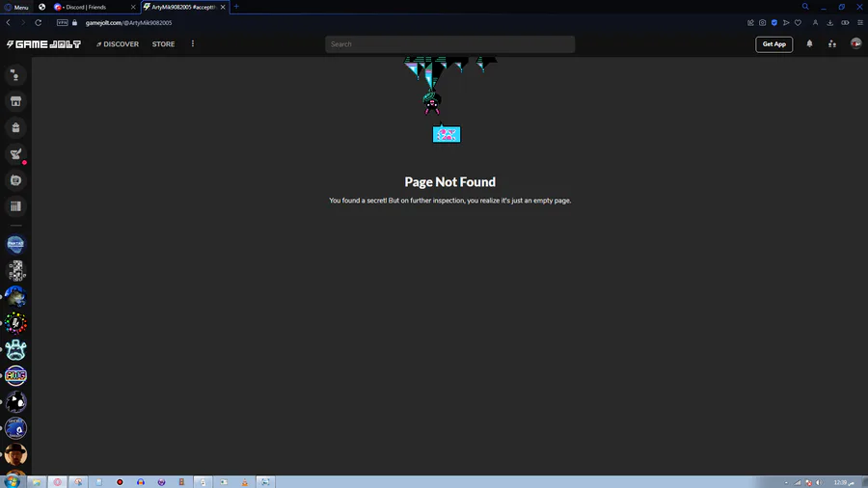Click the gamejolt.com address bar URL
868x488 pixels.
pyautogui.click(x=128, y=23)
